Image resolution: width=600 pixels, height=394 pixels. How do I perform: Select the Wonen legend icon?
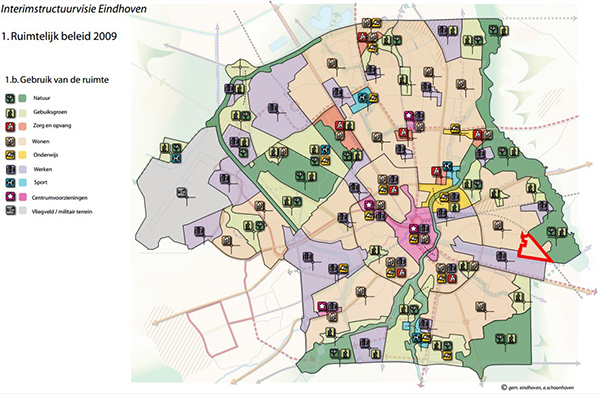(10, 141)
